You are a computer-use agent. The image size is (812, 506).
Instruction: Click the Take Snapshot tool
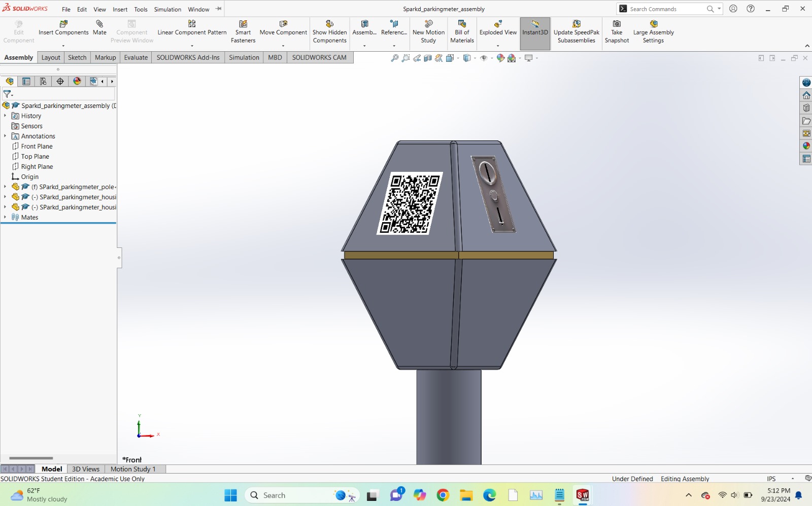(617, 32)
